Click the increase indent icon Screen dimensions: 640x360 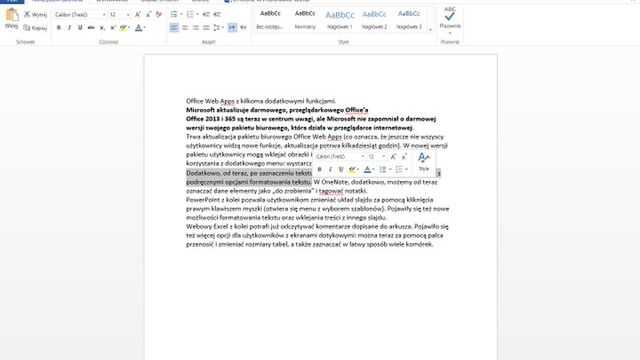[x=217, y=15]
